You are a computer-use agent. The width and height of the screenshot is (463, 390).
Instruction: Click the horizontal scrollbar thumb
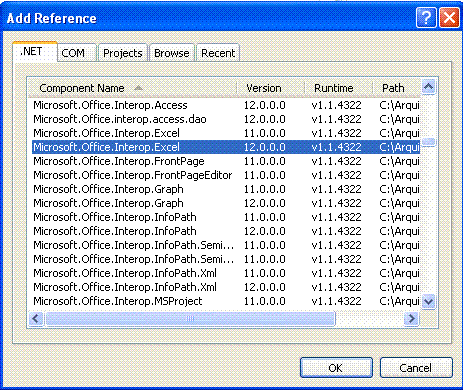click(x=190, y=318)
